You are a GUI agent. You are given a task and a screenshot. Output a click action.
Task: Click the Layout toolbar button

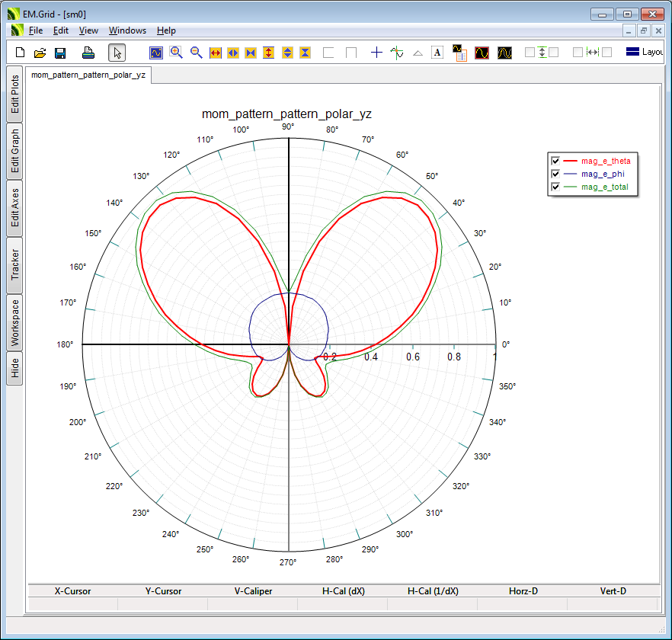click(645, 53)
